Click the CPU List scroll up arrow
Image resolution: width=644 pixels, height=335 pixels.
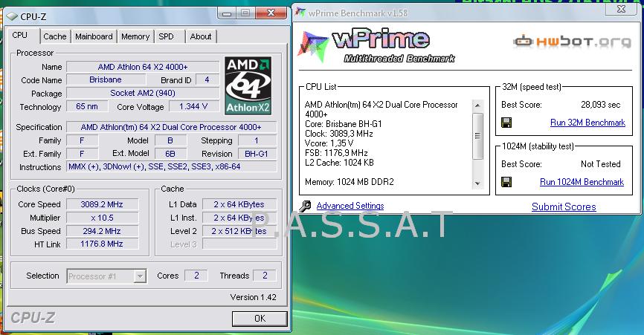(x=477, y=105)
